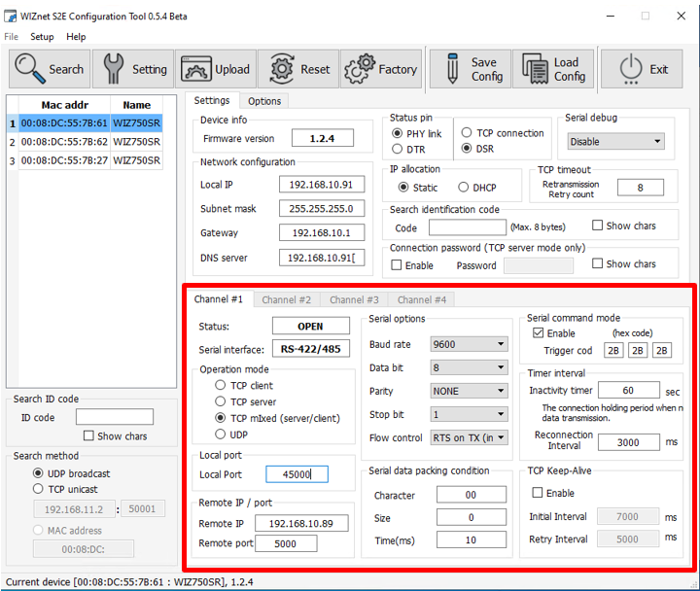Select Static IP allocation
Screen dimensions: 700x591
pyautogui.click(x=403, y=187)
